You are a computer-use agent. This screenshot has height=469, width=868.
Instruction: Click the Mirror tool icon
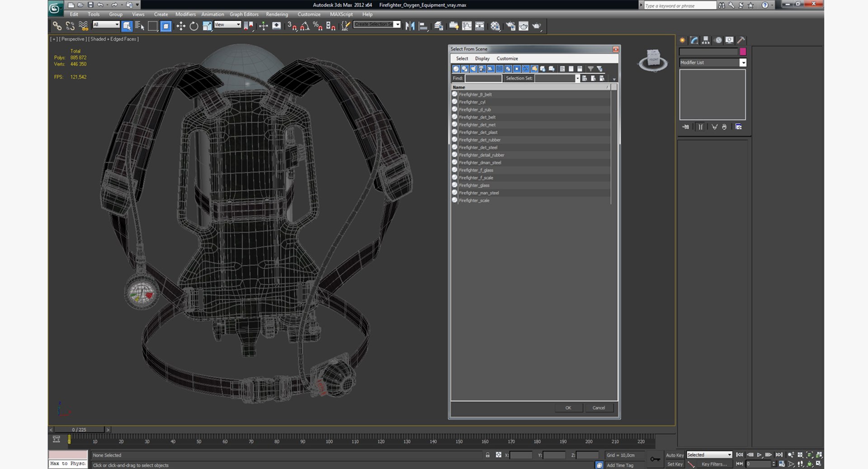(410, 26)
